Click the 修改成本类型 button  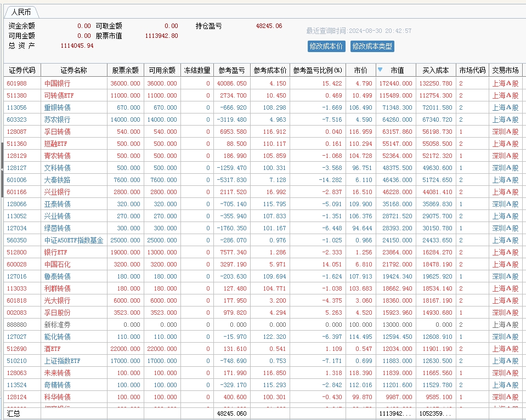click(x=372, y=46)
